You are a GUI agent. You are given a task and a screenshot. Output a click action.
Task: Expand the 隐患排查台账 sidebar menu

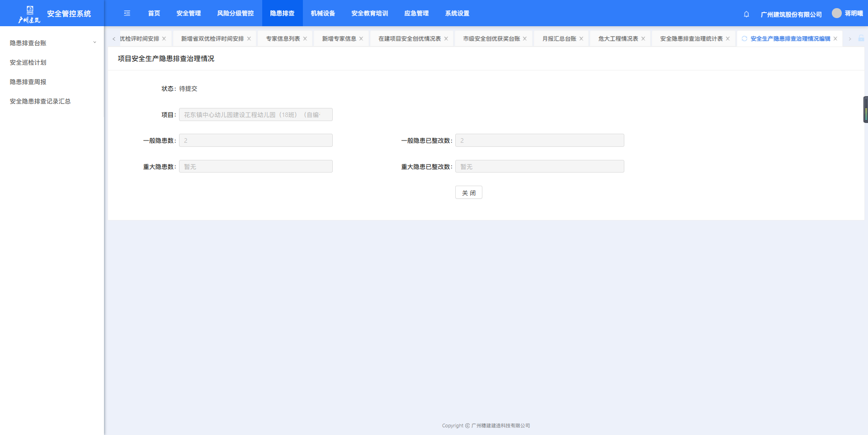pyautogui.click(x=52, y=43)
